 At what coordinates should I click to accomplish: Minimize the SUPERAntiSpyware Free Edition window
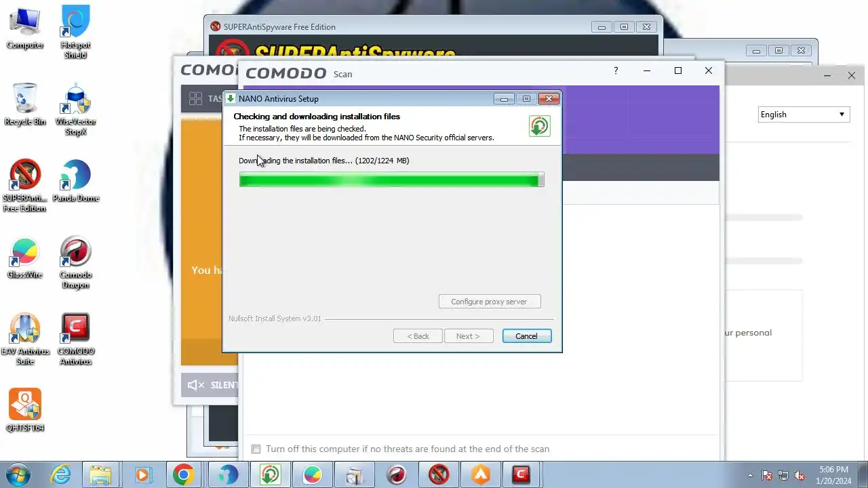(601, 27)
